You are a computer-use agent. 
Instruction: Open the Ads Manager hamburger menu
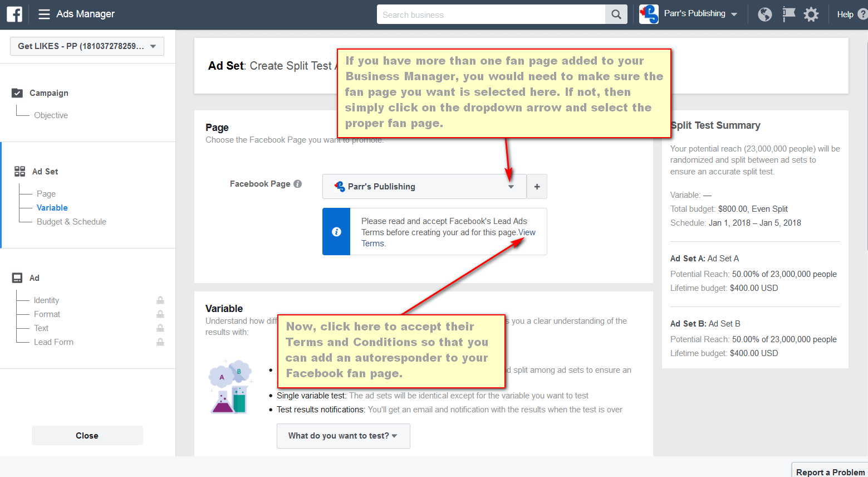coord(44,14)
